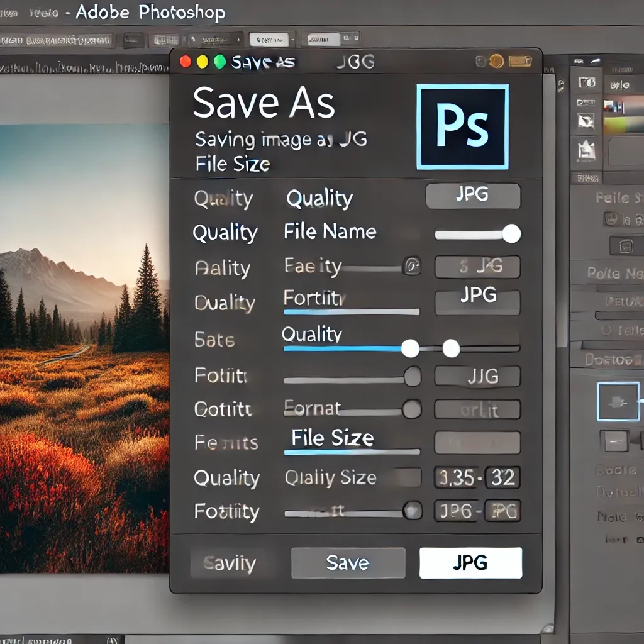Click the round icon under Peile S
The image size is (644, 644).
[x=611, y=219]
